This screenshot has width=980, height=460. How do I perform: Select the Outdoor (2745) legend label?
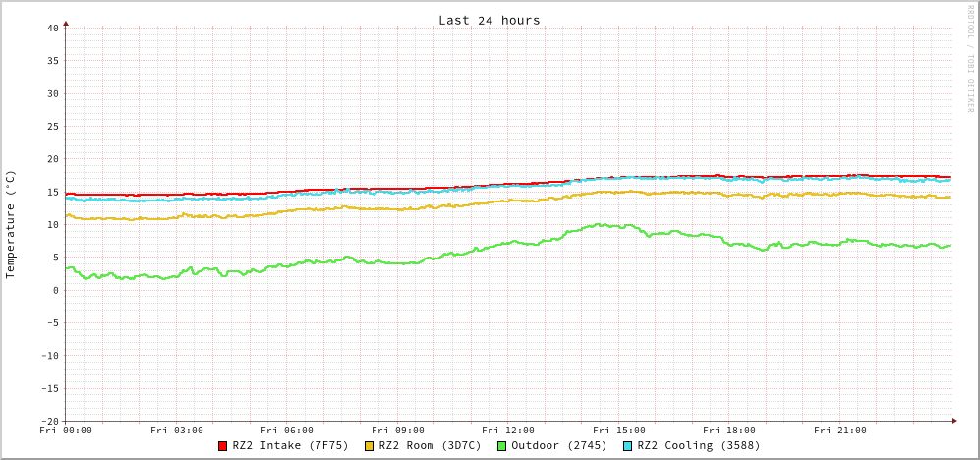click(558, 445)
